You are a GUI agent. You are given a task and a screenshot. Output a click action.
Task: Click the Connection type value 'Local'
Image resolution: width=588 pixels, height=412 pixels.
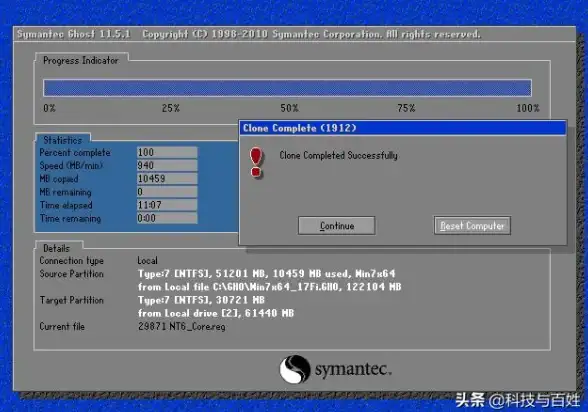[x=147, y=261]
